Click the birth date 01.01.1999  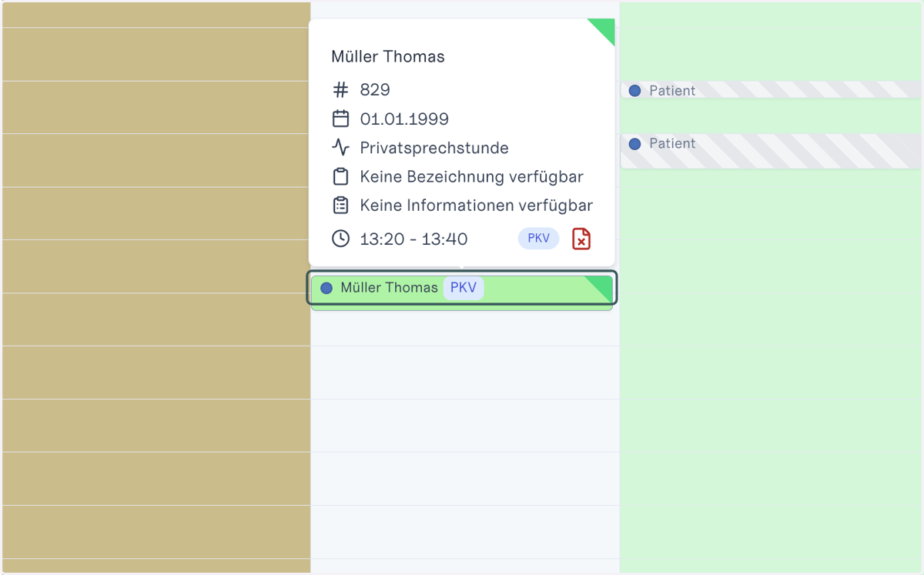tap(404, 119)
